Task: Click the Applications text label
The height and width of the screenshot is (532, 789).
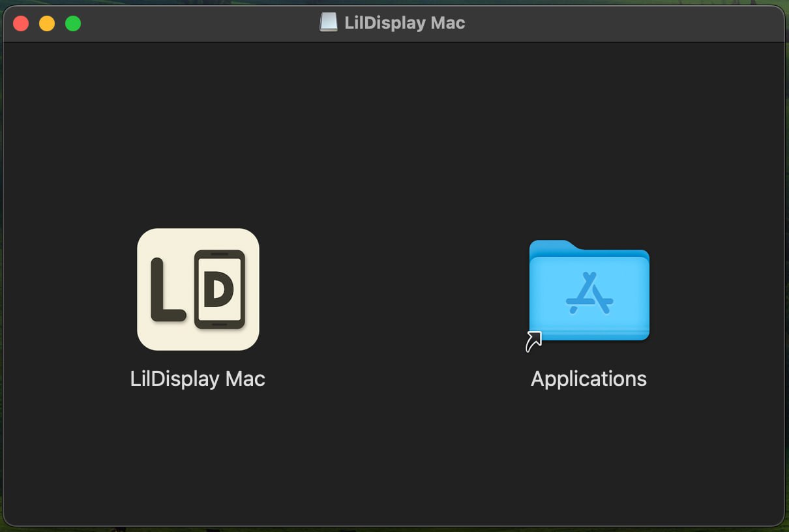Action: point(588,378)
